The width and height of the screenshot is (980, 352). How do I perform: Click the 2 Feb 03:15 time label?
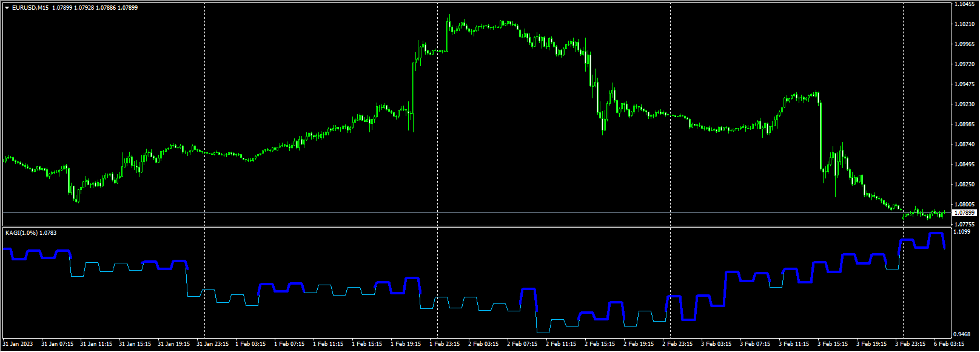[483, 344]
